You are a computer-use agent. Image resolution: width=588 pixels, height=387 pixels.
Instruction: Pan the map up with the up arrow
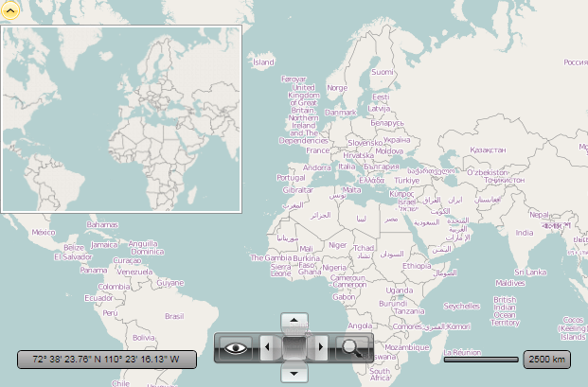tap(294, 321)
